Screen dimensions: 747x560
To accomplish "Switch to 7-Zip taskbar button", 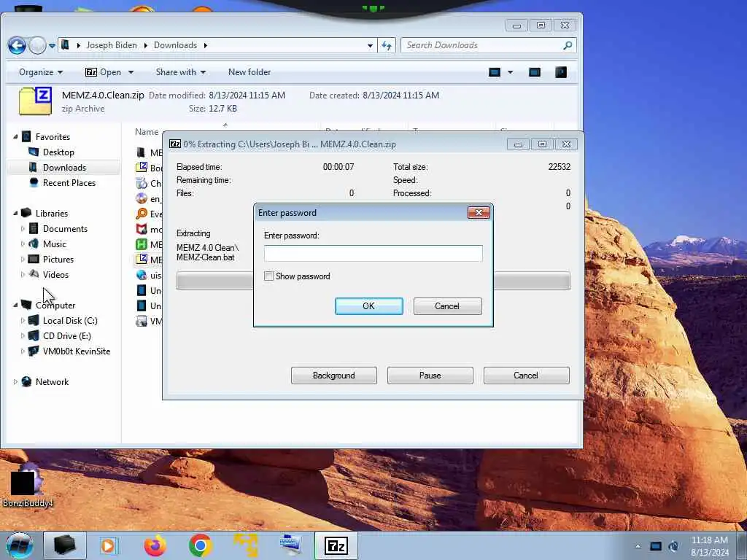I will pyautogui.click(x=336, y=545).
